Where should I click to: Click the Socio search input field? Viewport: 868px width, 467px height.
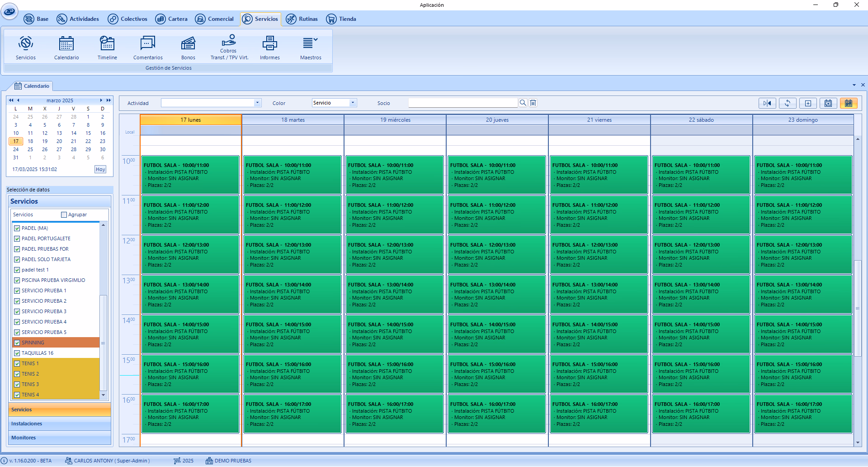462,103
